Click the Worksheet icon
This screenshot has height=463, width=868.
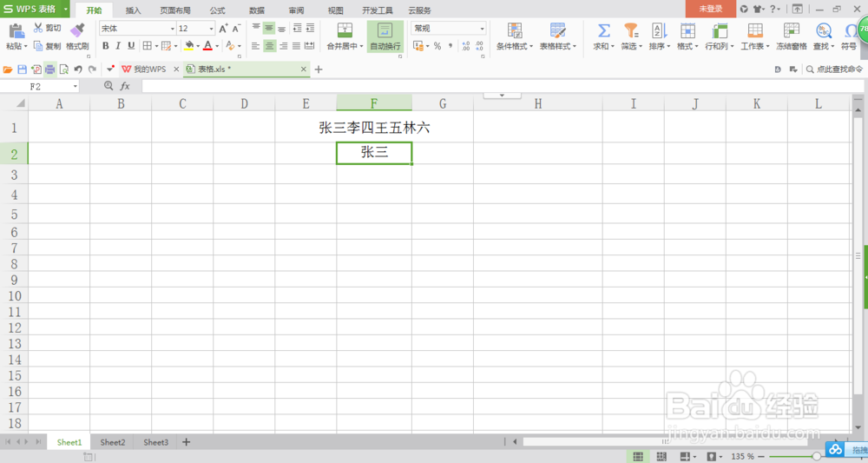(x=754, y=30)
